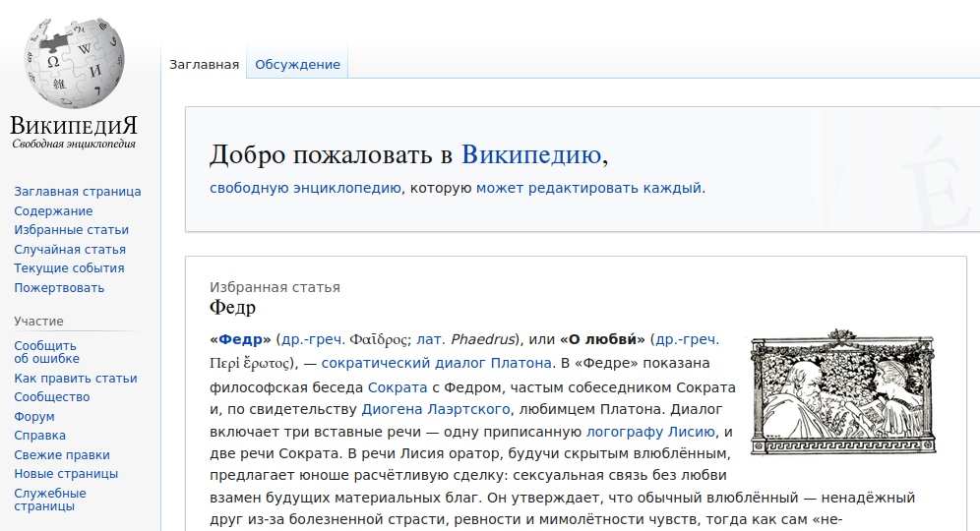Open Текущие события sidebar link
The height and width of the screenshot is (531, 980).
(x=70, y=268)
